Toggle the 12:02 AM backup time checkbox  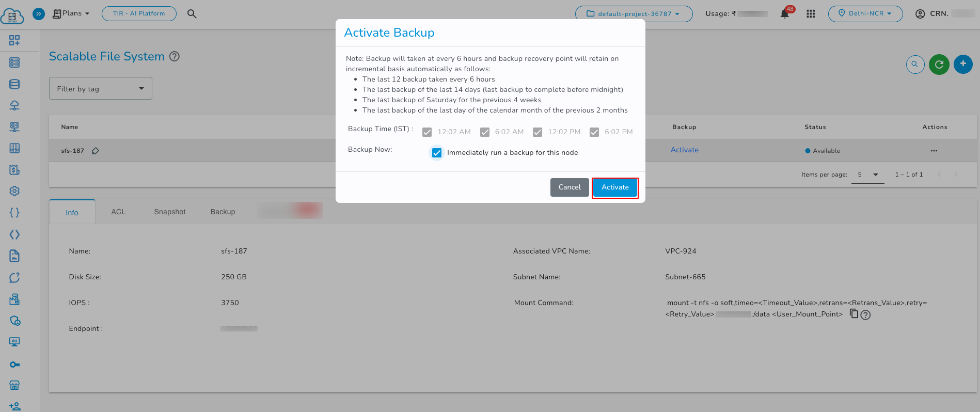427,132
